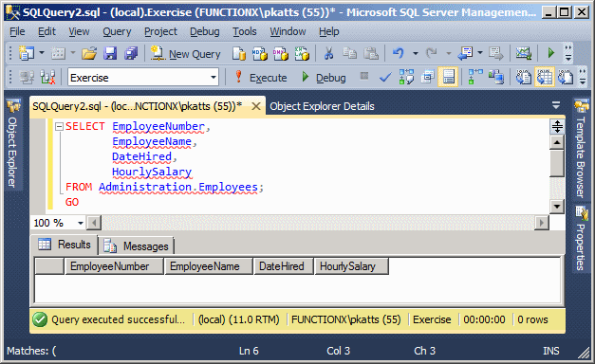Screen dimensions: 595x364
Task: Switch output to Results to File
Action: click(566, 78)
